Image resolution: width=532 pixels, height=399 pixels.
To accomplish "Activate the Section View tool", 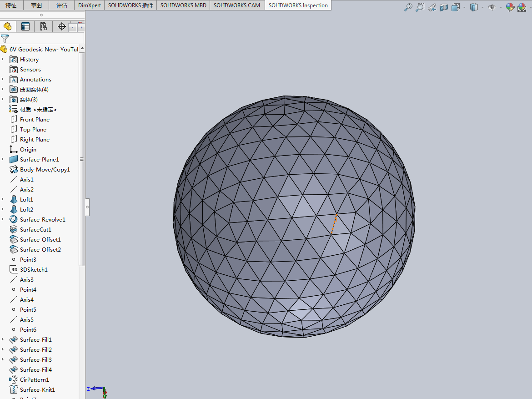I will point(444,7).
